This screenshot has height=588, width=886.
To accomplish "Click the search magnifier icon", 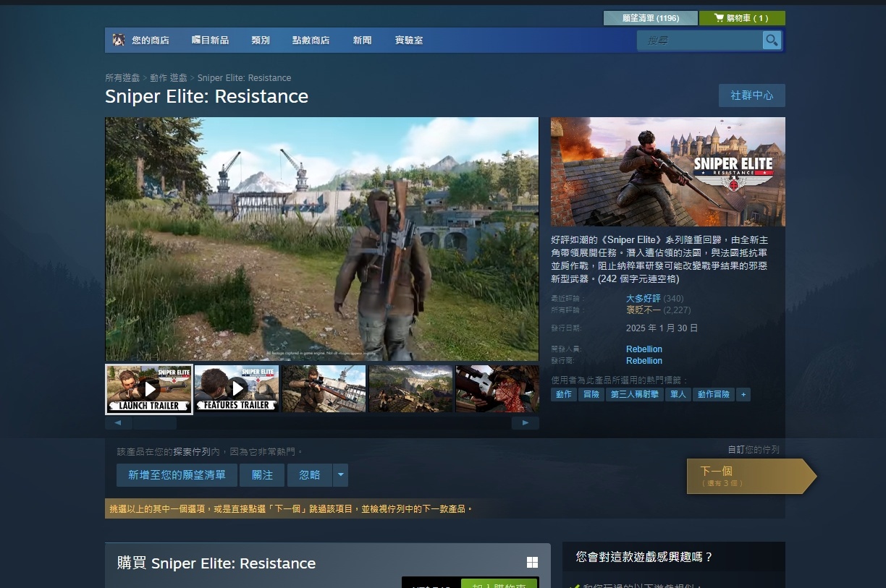I will tap(772, 41).
